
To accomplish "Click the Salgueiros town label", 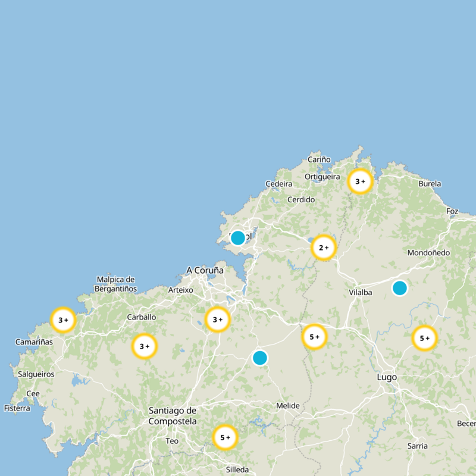I will [x=36, y=374].
